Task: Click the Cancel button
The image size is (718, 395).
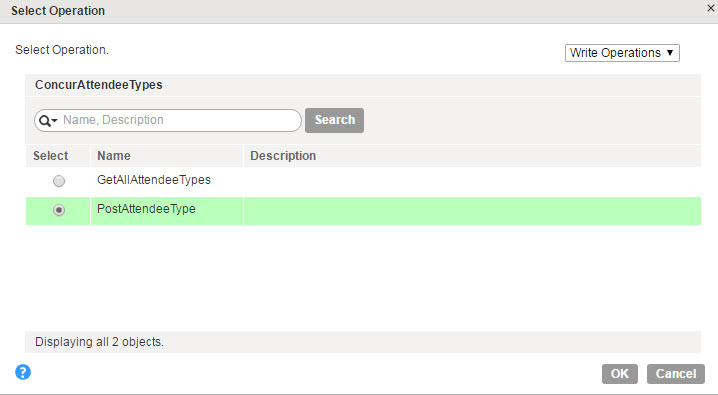Action: point(676,374)
